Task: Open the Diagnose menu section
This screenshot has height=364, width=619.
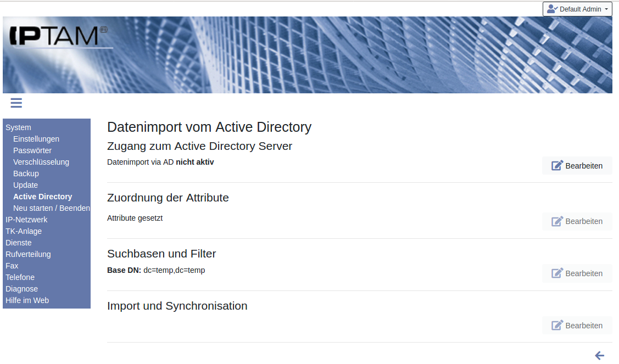Action: tap(21, 289)
